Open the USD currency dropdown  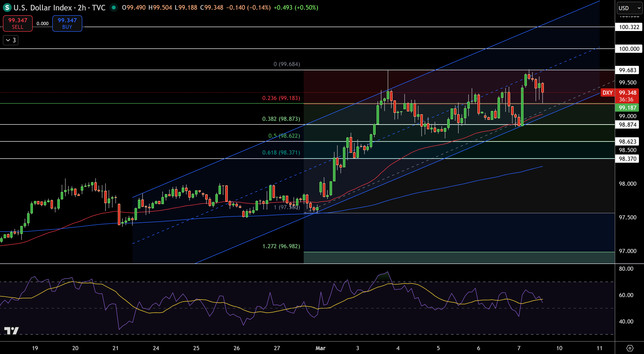click(629, 8)
